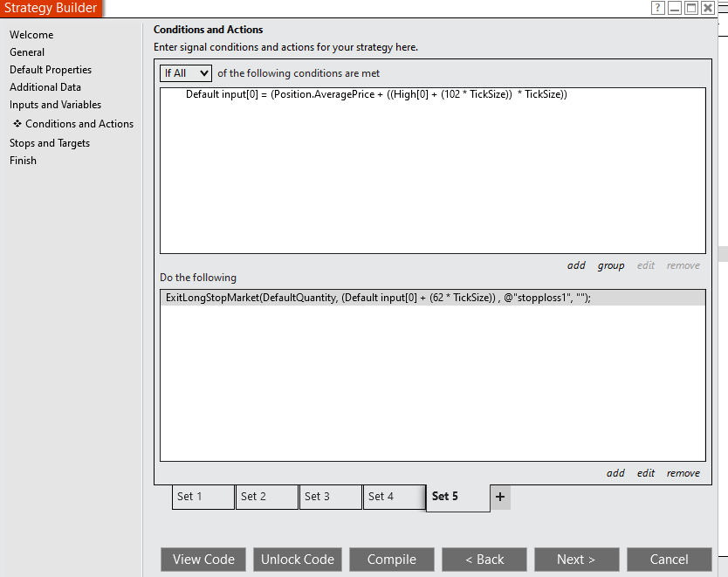Proceed with the Next > button

tap(577, 560)
